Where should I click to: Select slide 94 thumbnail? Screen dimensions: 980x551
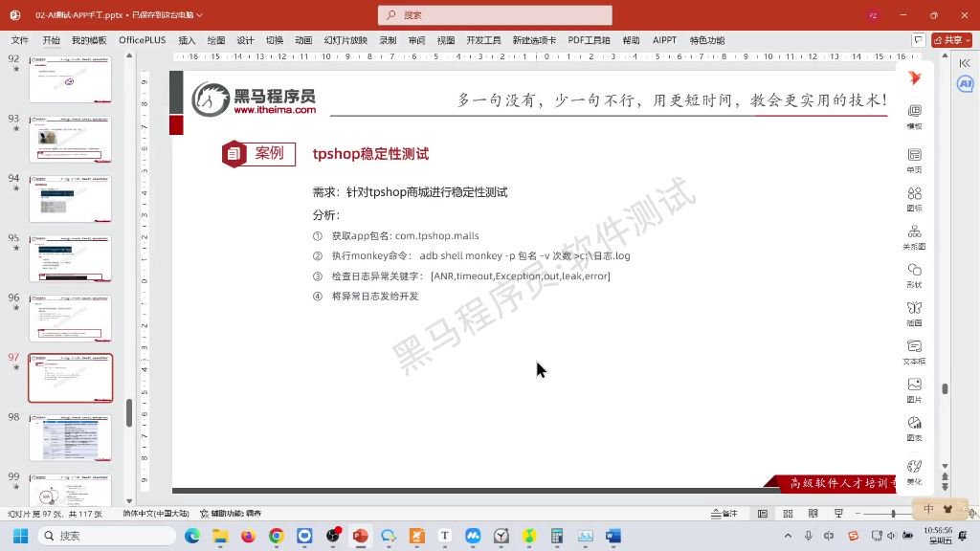(70, 199)
